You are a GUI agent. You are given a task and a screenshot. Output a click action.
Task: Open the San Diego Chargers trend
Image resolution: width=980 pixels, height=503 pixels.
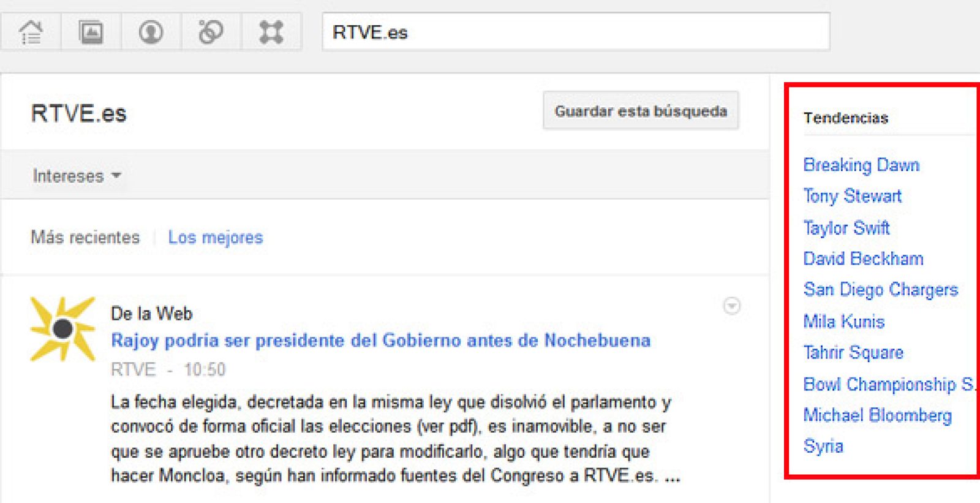point(880,290)
